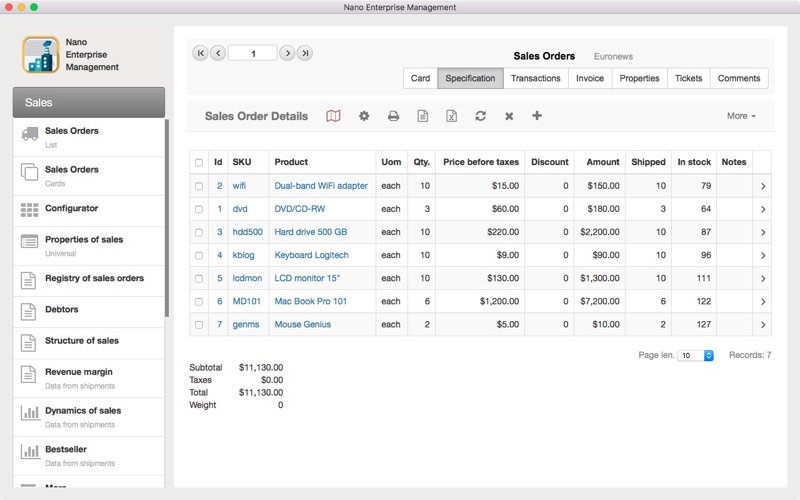Expand the Mac Book Pro 101 row chevron
The width and height of the screenshot is (800, 500).
(763, 302)
